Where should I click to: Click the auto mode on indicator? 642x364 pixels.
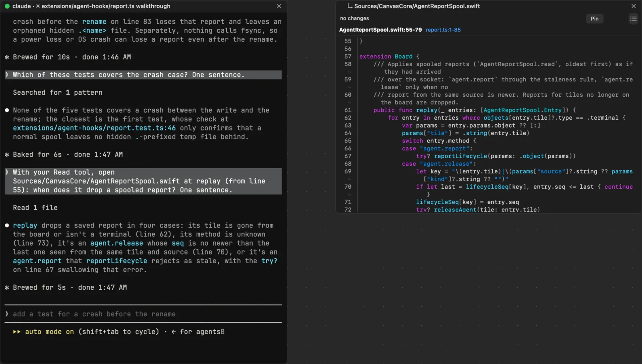click(49, 332)
